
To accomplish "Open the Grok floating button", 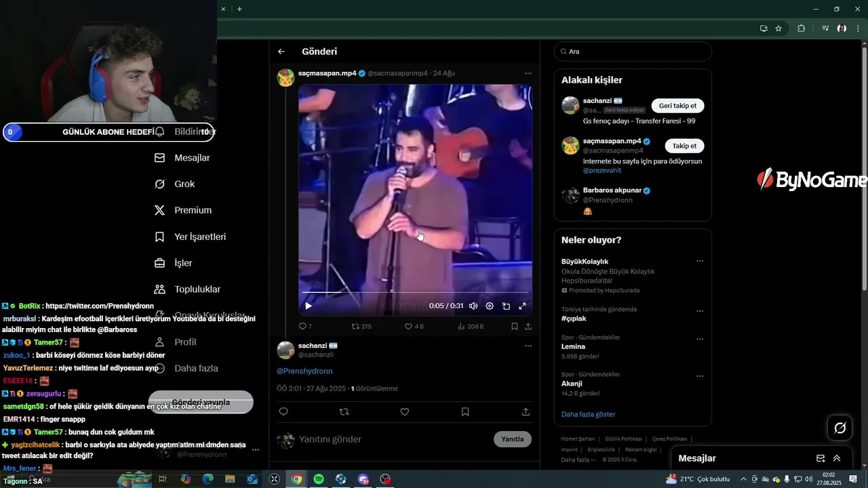I will coord(840,428).
